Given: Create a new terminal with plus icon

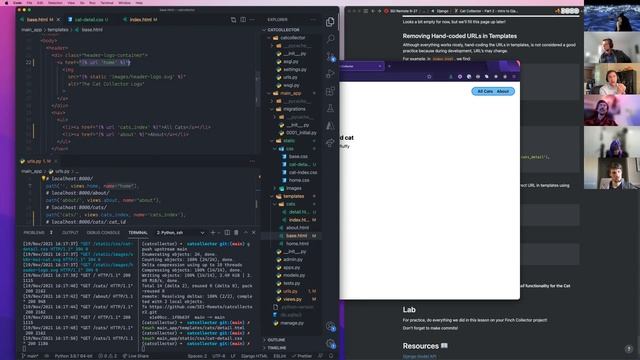Looking at the screenshot, I should pyautogui.click(x=213, y=233).
